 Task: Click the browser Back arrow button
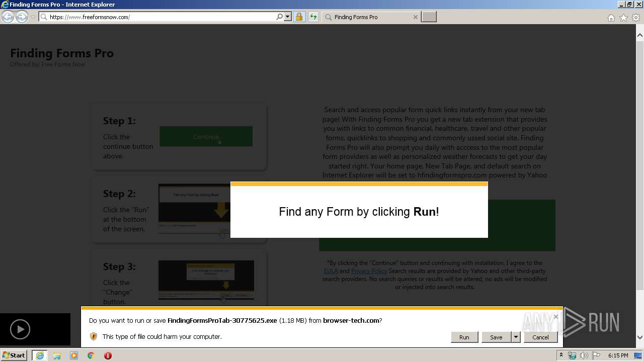tap(8, 17)
